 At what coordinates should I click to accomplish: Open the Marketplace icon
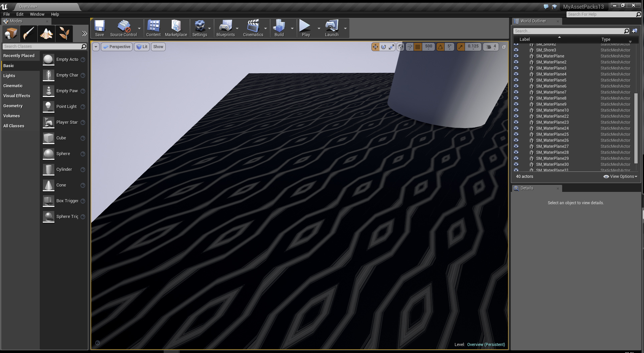(176, 28)
